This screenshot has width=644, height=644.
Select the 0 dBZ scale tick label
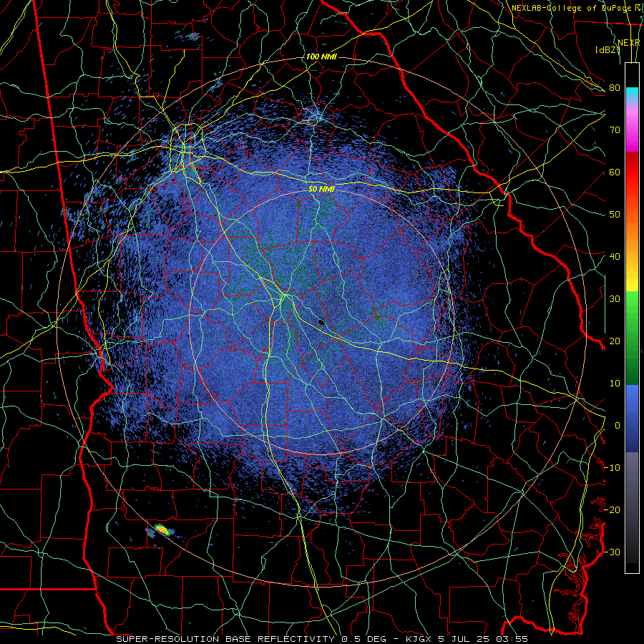pos(618,426)
